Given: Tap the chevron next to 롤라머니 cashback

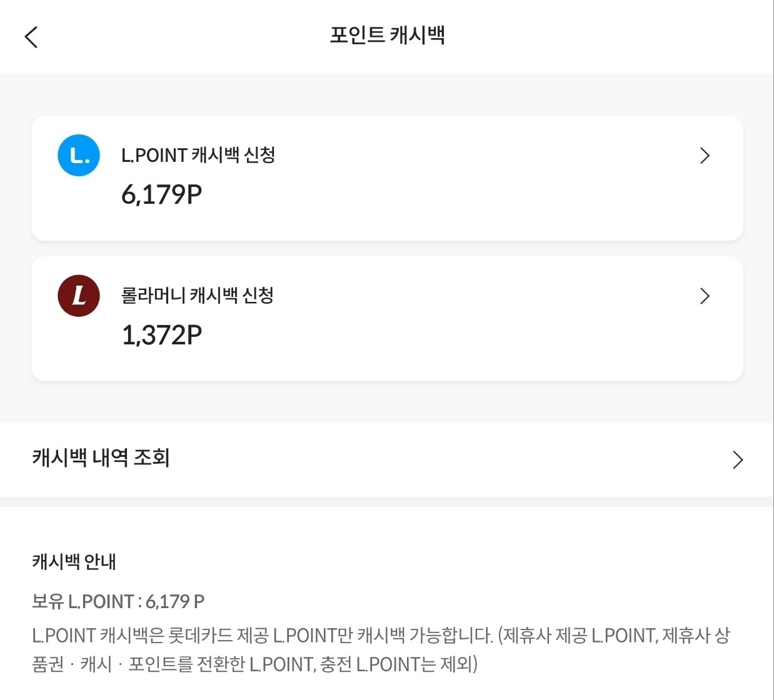Looking at the screenshot, I should [705, 296].
